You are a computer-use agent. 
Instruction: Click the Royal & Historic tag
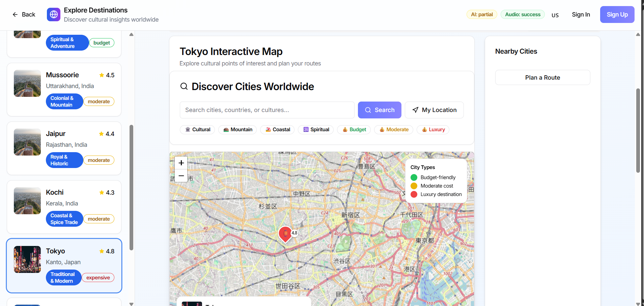click(x=64, y=160)
